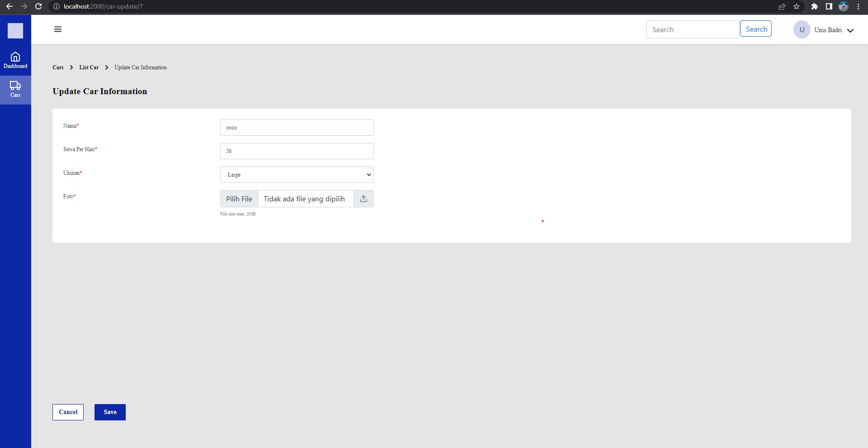868x448 pixels.
Task: Navigate to Cars in the breadcrumb
Action: pos(58,67)
